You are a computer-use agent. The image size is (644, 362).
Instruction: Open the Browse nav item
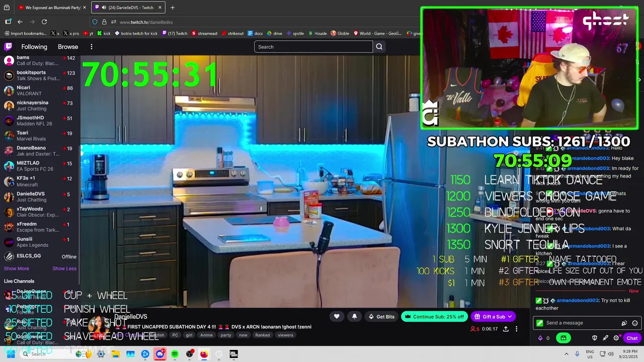pyautogui.click(x=68, y=47)
